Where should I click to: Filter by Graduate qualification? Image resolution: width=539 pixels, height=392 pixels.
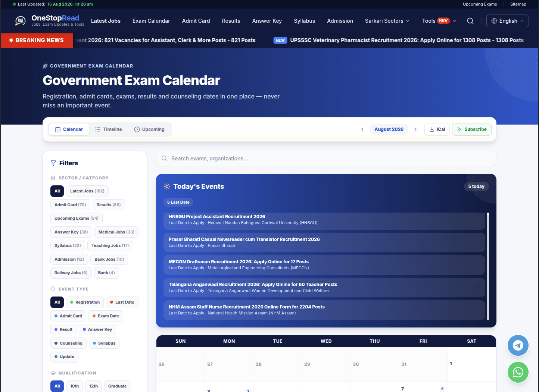(x=118, y=386)
